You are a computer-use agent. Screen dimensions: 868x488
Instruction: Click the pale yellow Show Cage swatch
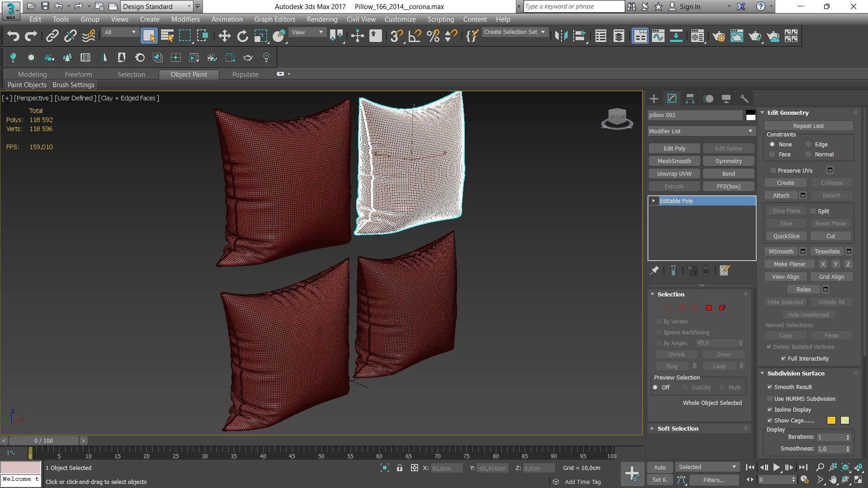(x=844, y=421)
